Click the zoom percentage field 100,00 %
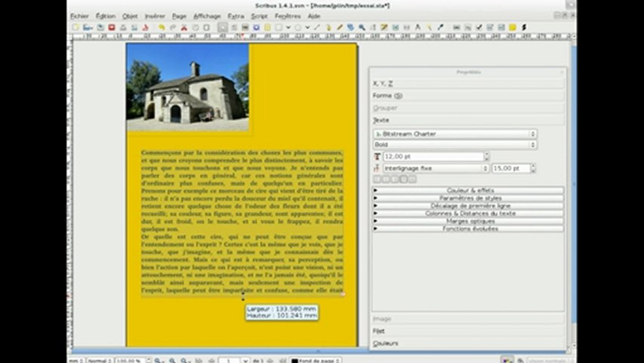Image resolution: width=644 pixels, height=363 pixels. click(x=130, y=360)
